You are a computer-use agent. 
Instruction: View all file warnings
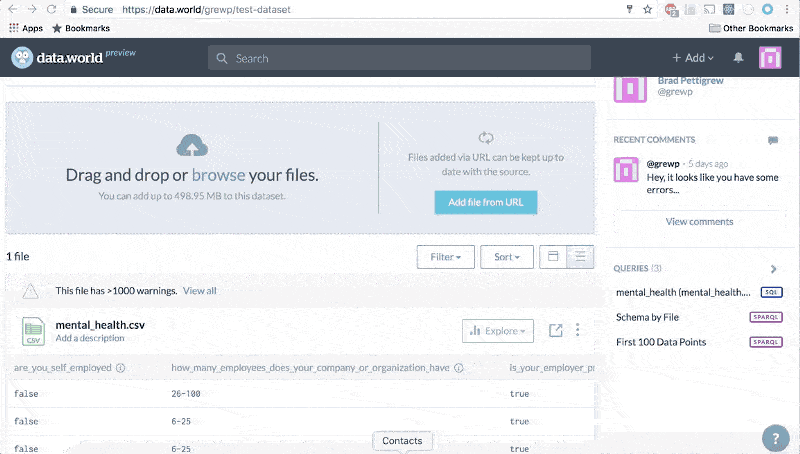tap(199, 291)
